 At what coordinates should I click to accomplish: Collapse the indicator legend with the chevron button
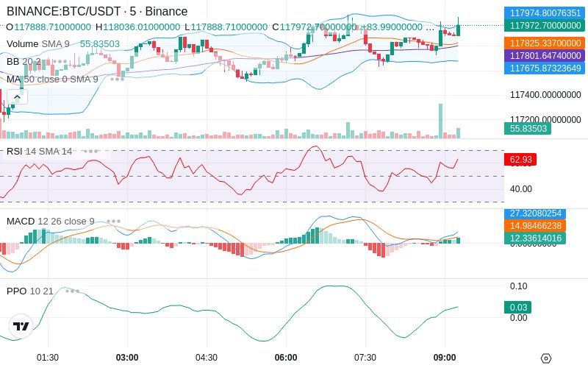click(17, 97)
